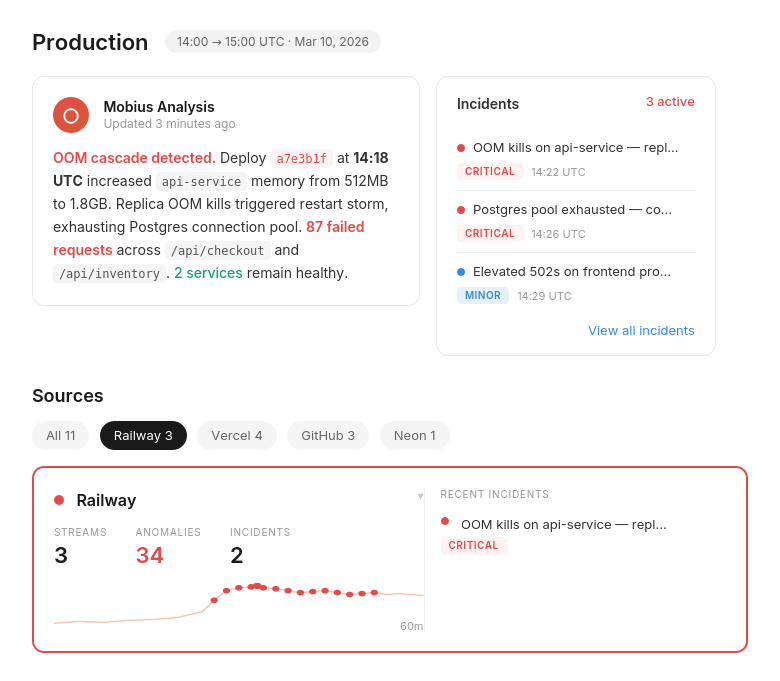The width and height of the screenshot is (780, 681).
Task: Open View all incidents link
Action: (641, 331)
